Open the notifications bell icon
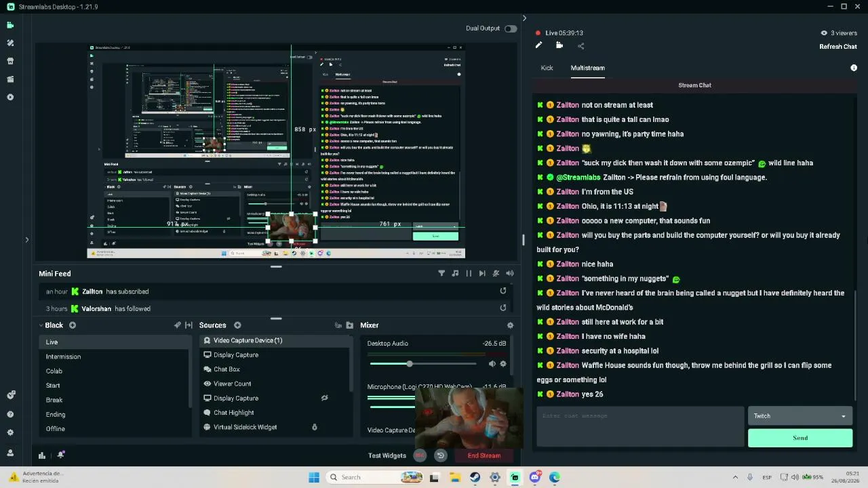 click(61, 455)
